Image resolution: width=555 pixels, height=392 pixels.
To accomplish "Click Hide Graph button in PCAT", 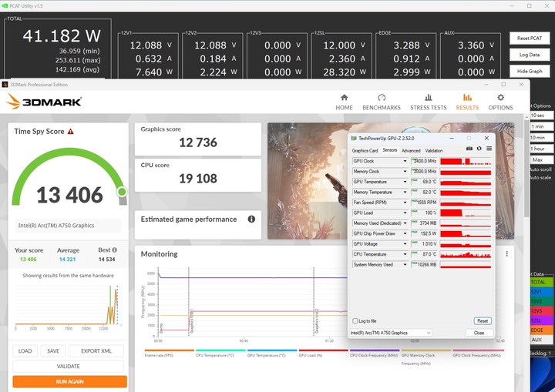I will tap(530, 71).
